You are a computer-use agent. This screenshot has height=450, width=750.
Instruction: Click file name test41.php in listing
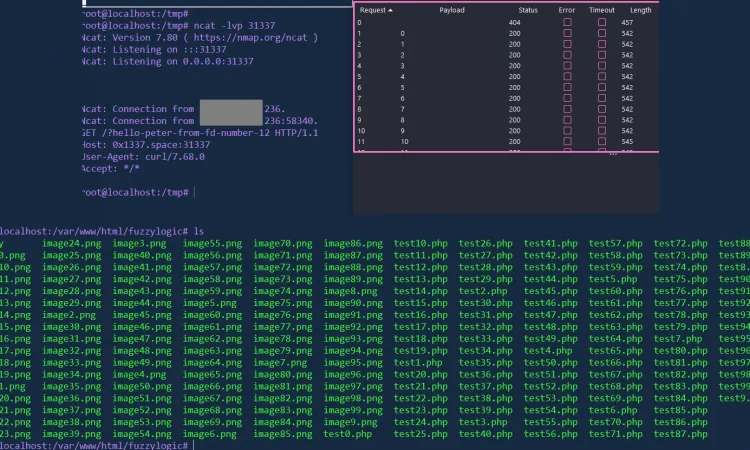point(551,243)
